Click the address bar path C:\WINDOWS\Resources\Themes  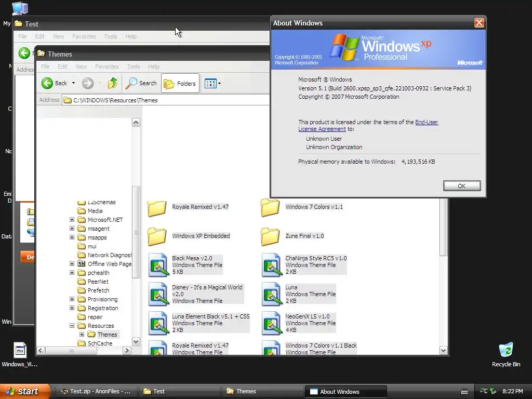115,100
